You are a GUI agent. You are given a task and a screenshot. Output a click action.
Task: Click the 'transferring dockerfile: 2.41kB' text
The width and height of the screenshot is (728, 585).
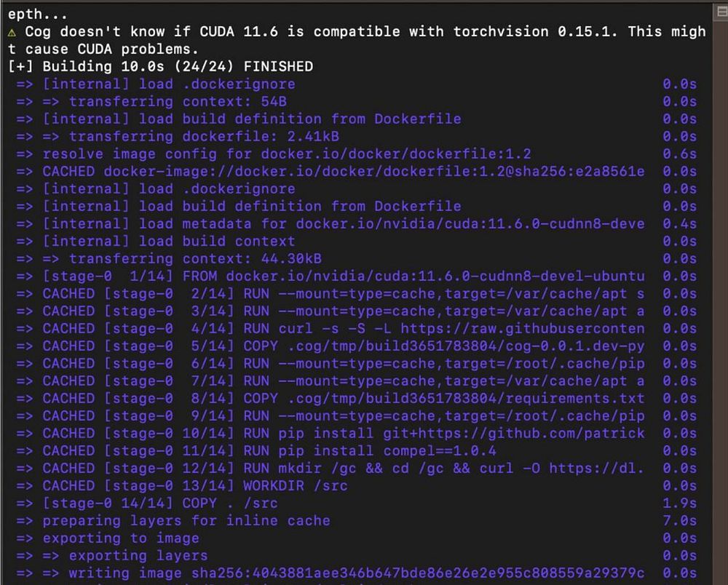pyautogui.click(x=204, y=137)
